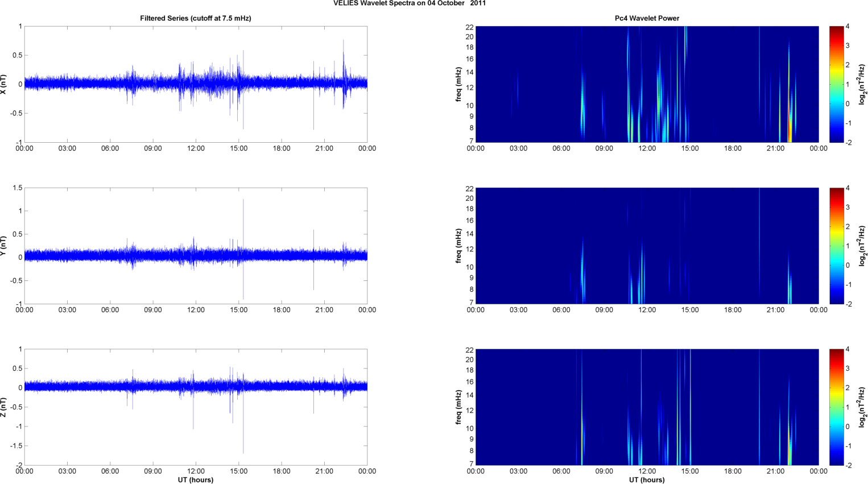Click the '1.5' tick on the Y (nT) axis
Viewport: 868px width, 484px height.
tap(17, 188)
